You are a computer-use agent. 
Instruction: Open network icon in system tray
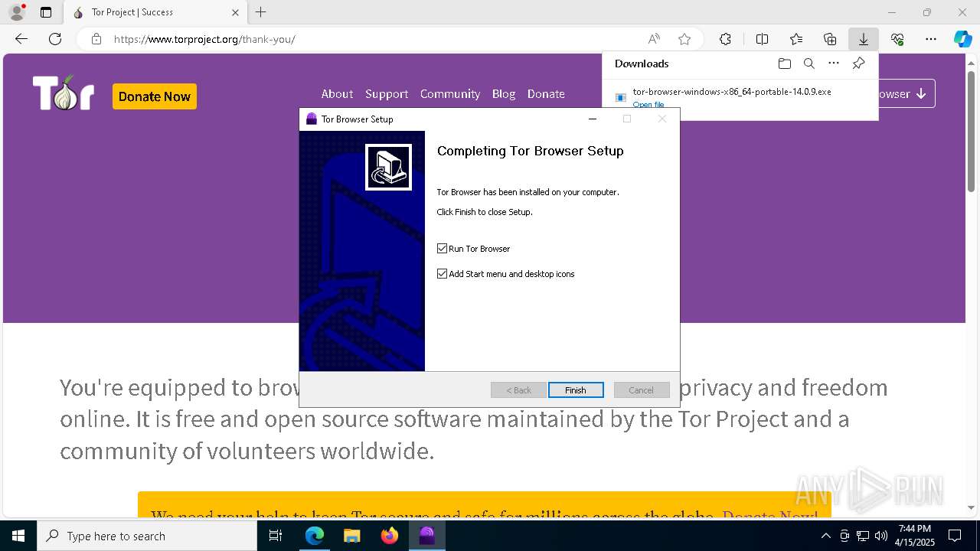point(863,536)
